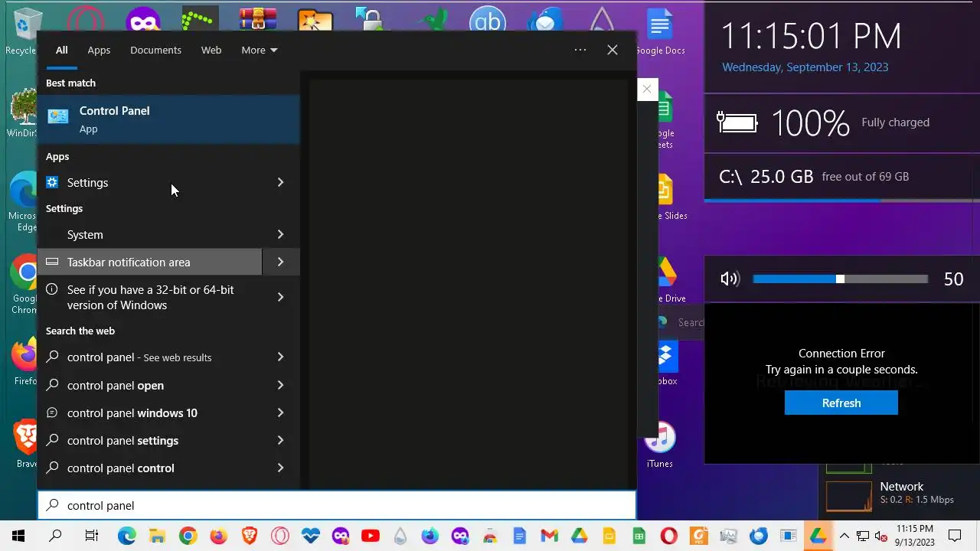
Task: Click the date 'Wednesday, September 13, 2023'
Action: 805,67
